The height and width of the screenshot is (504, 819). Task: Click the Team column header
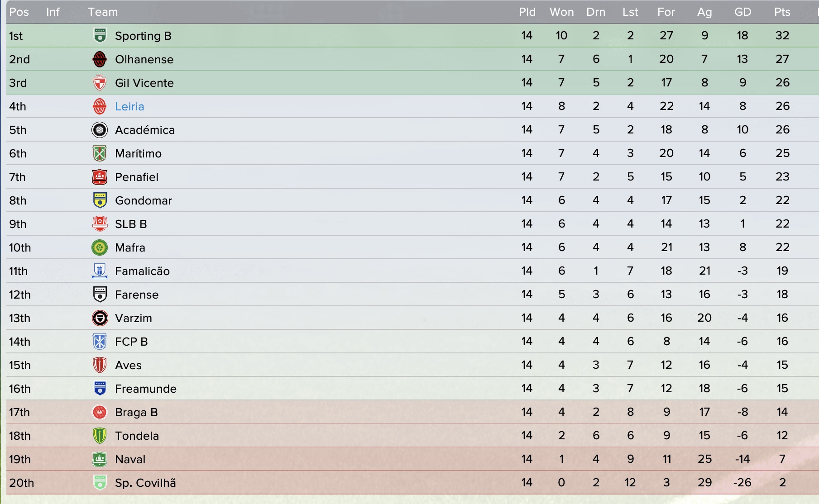click(103, 12)
